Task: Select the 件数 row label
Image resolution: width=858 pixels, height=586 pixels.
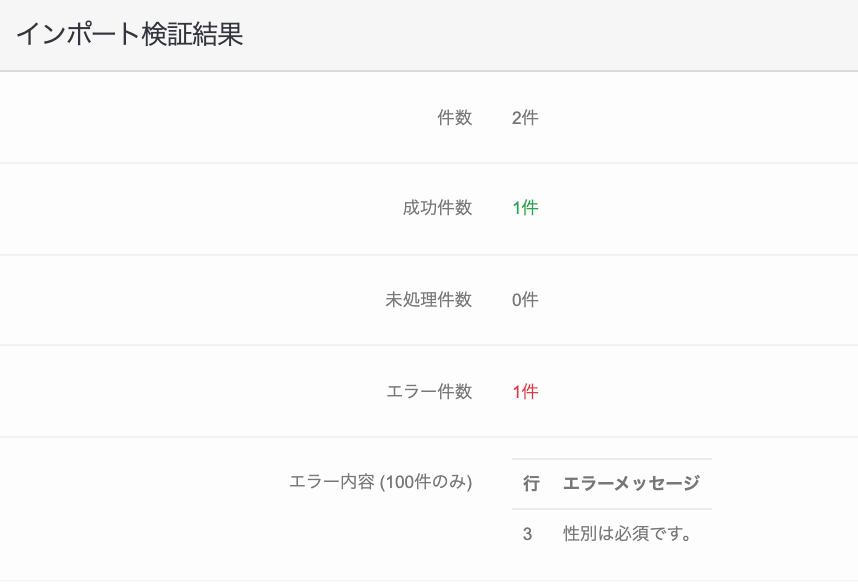Action: tap(454, 118)
